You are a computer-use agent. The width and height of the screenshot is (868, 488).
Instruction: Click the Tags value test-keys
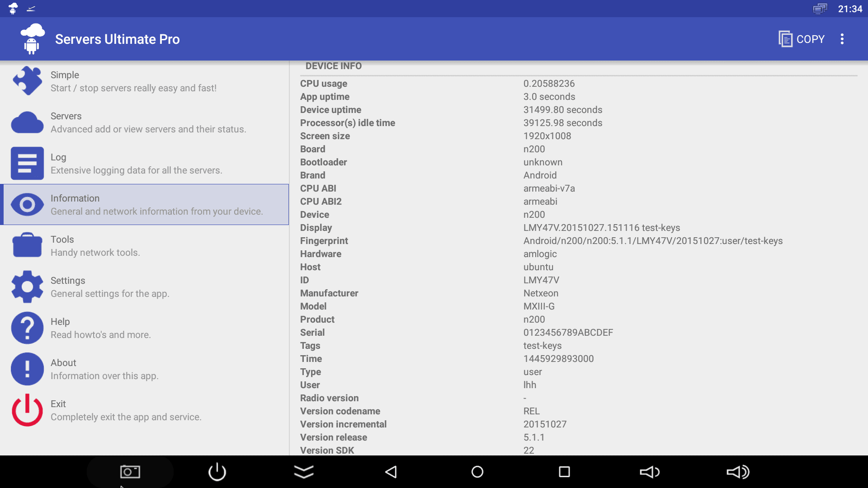[x=542, y=346]
